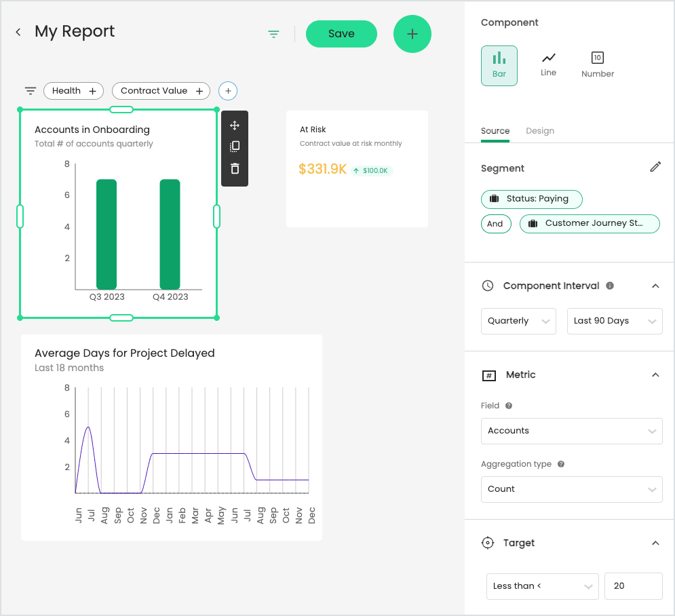The image size is (675, 616).
Task: Delete the selected chart with the trash icon
Action: coord(235,168)
